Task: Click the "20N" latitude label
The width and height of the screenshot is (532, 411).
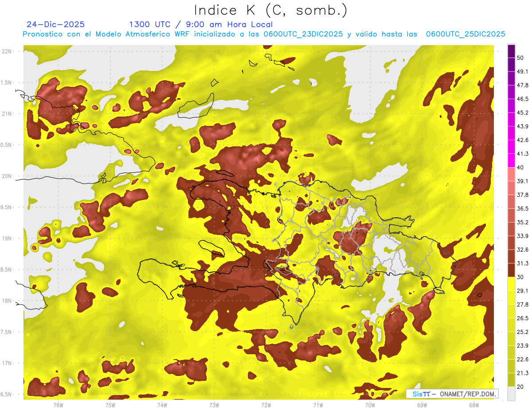Action: [x=7, y=176]
